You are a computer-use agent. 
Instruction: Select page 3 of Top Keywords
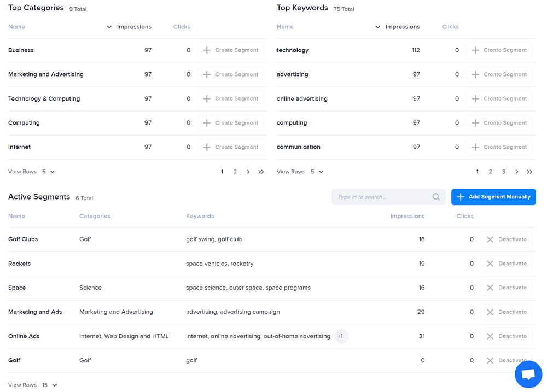(504, 172)
